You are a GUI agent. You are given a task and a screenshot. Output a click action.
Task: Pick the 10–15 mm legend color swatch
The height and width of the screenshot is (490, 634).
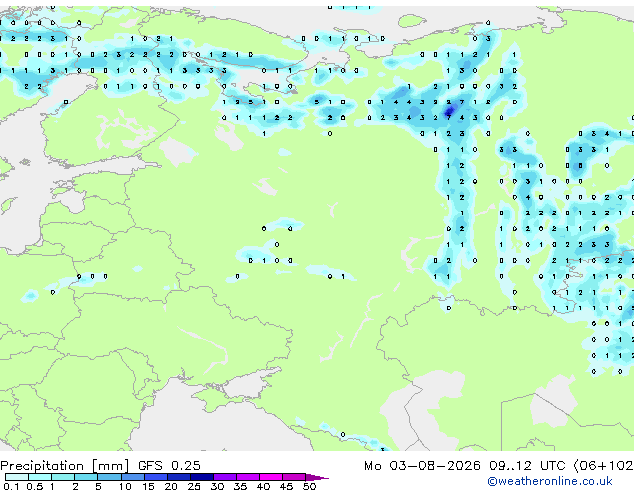pyautogui.click(x=133, y=477)
